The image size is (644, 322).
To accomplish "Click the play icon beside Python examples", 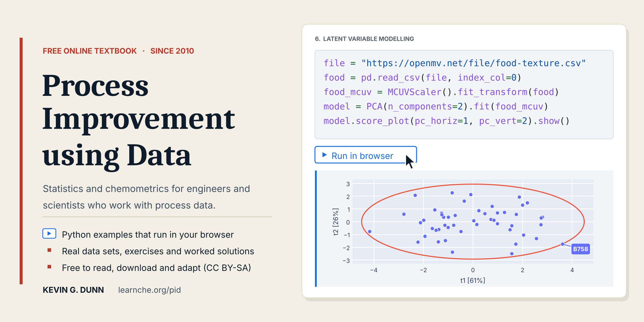I will click(49, 233).
